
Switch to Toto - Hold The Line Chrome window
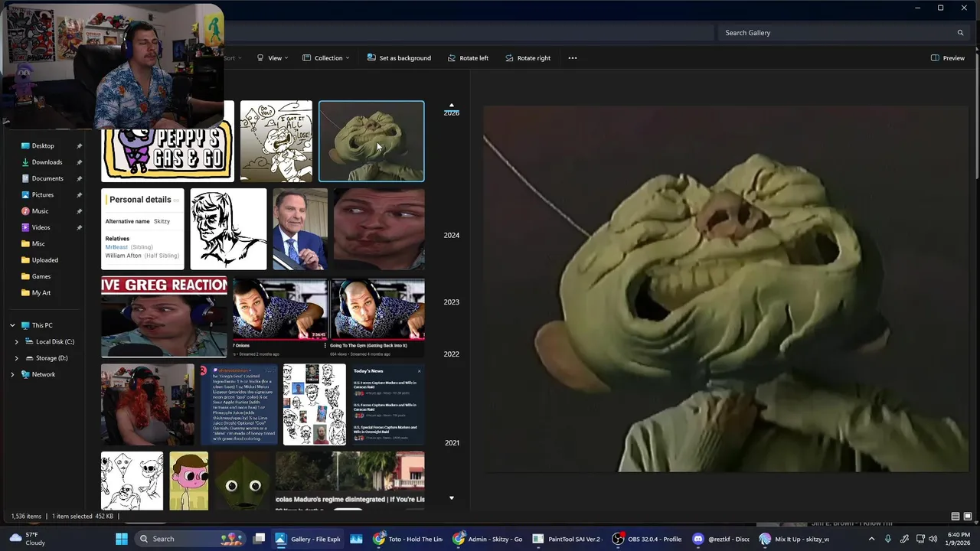407,539
